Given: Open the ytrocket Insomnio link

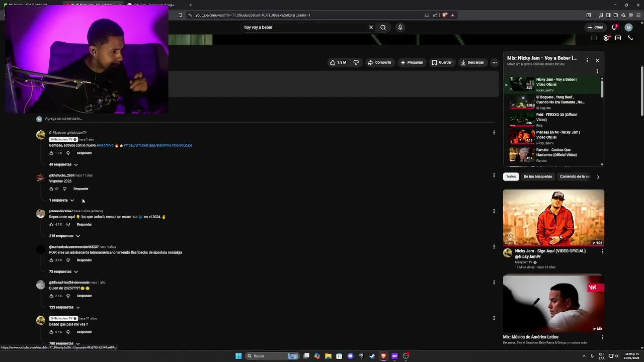Looking at the screenshot, I should point(158,145).
